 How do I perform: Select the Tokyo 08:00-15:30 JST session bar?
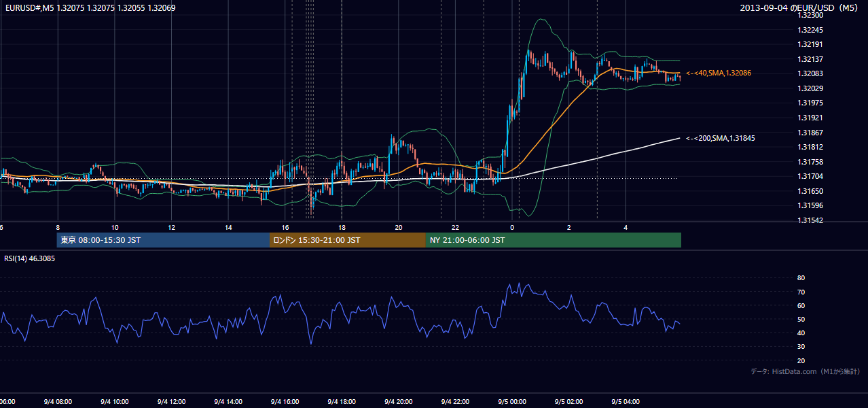[163, 240]
